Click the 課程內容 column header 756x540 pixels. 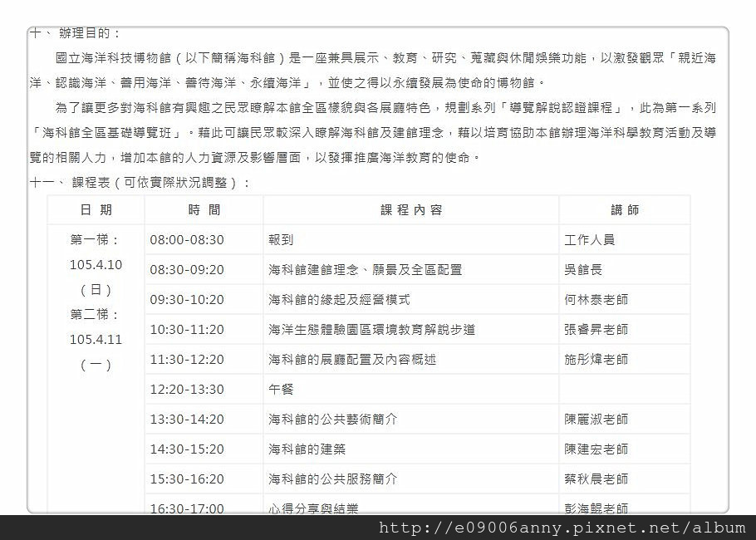[411, 209]
